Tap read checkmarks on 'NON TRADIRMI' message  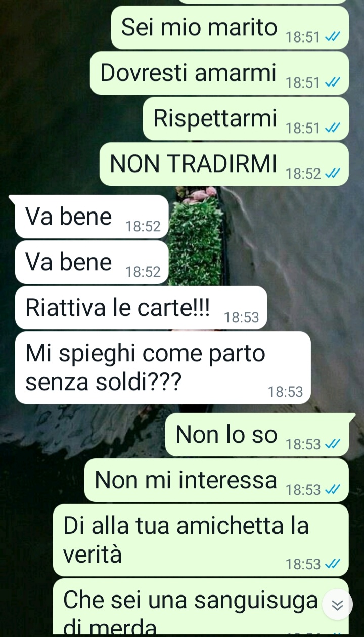tap(333, 174)
